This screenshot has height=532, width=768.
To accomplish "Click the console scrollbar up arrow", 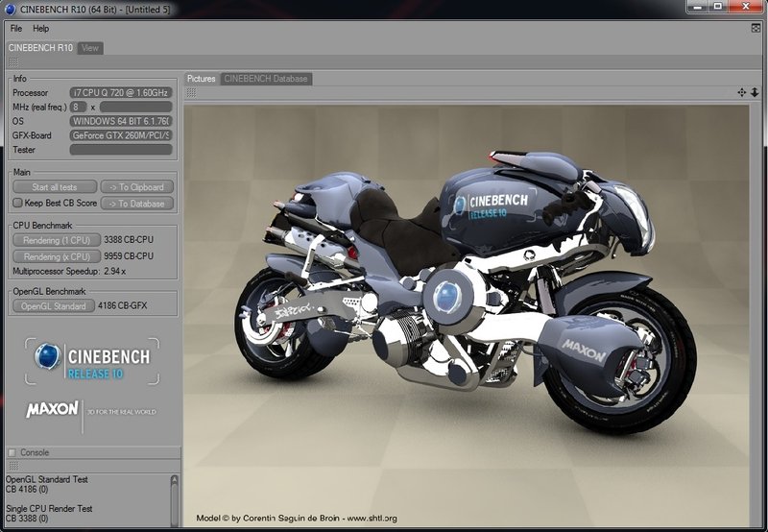I will pos(175,479).
